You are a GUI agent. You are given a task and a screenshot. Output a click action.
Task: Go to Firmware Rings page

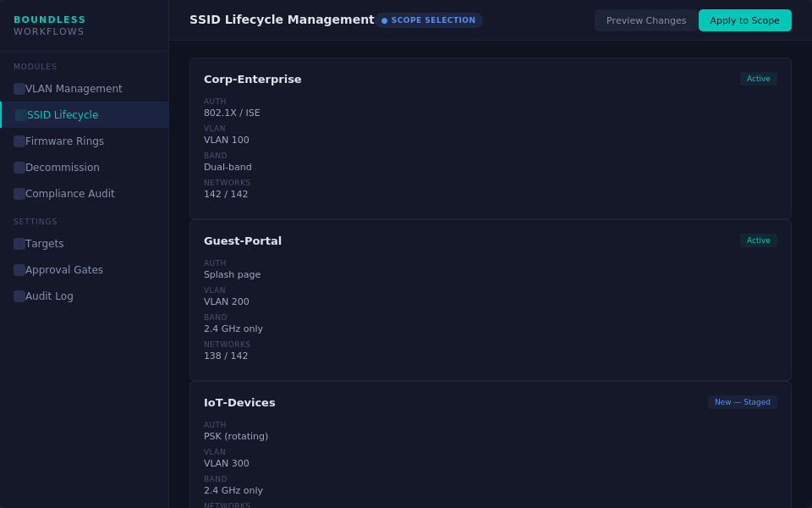coord(64,141)
